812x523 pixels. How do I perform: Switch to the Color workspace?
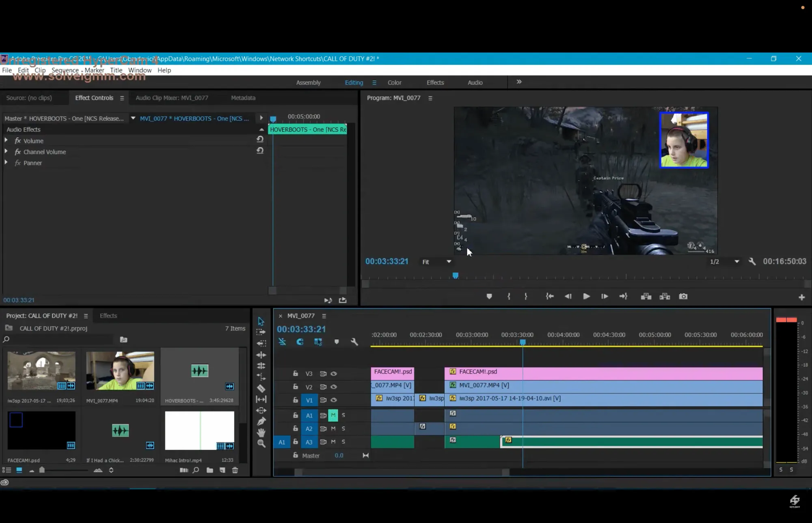pyautogui.click(x=394, y=82)
